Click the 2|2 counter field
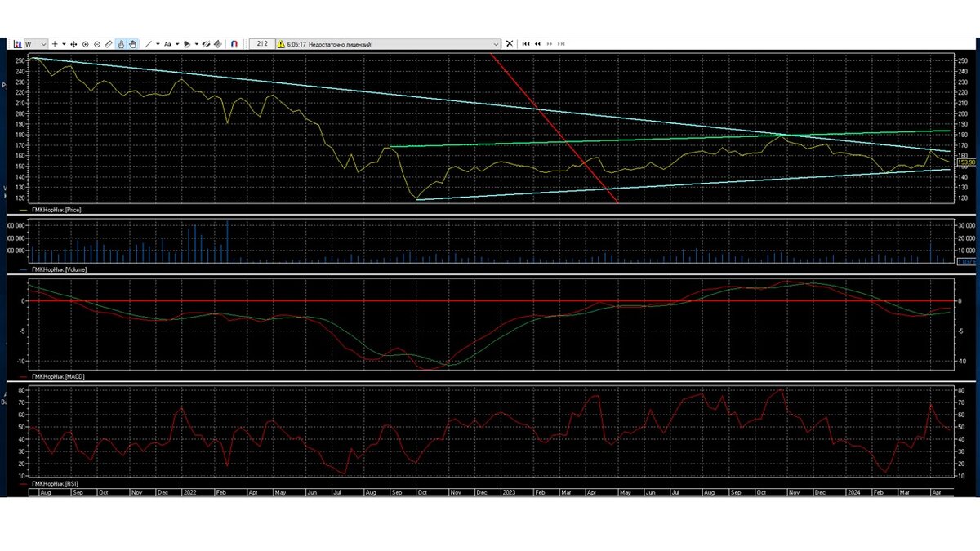Viewport: 980px width, 551px height. (x=261, y=44)
